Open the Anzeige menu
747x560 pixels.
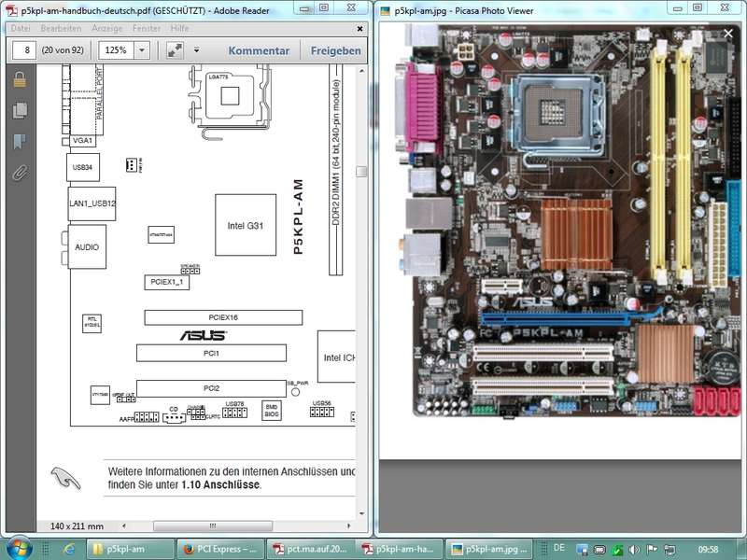(106, 29)
